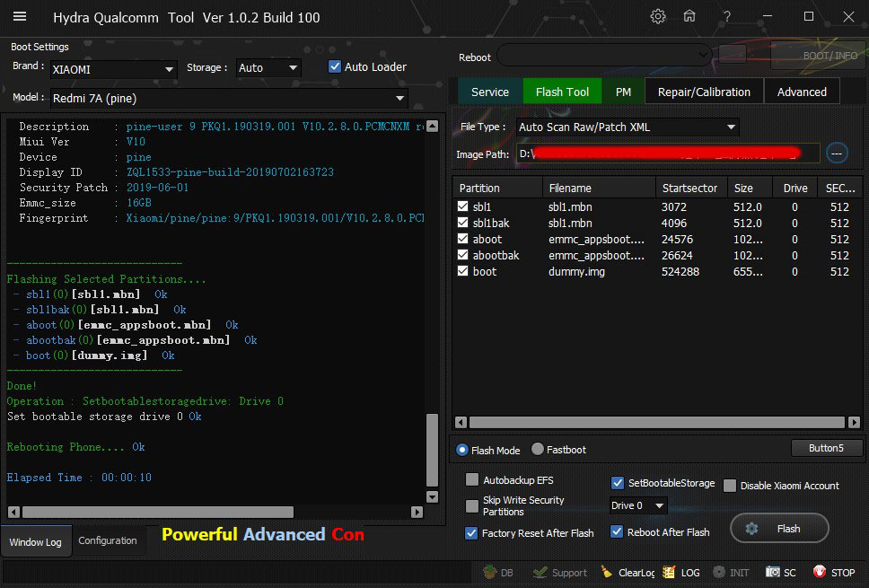This screenshot has height=588, width=869.
Task: Click the STOP icon
Action: 833,572
